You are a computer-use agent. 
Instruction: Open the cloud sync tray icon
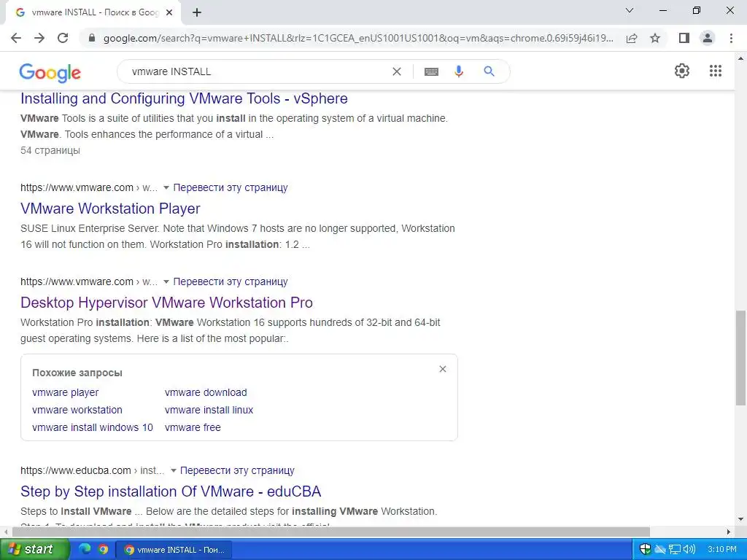(x=659, y=549)
